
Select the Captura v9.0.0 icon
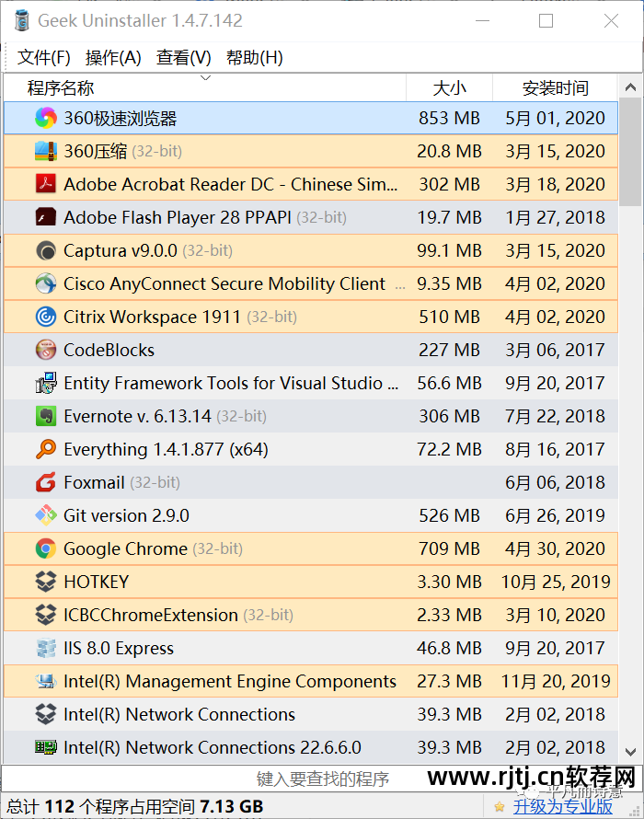(x=46, y=250)
